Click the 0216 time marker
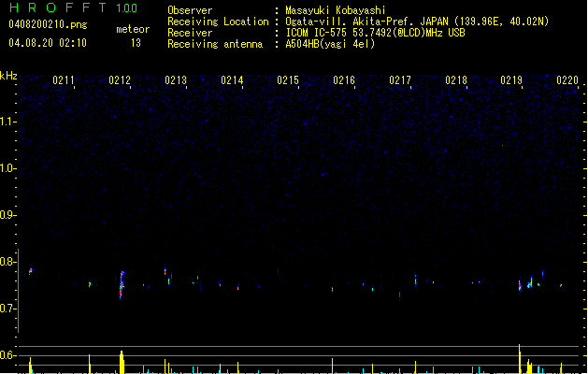The width and height of the screenshot is (588, 374). [344, 80]
